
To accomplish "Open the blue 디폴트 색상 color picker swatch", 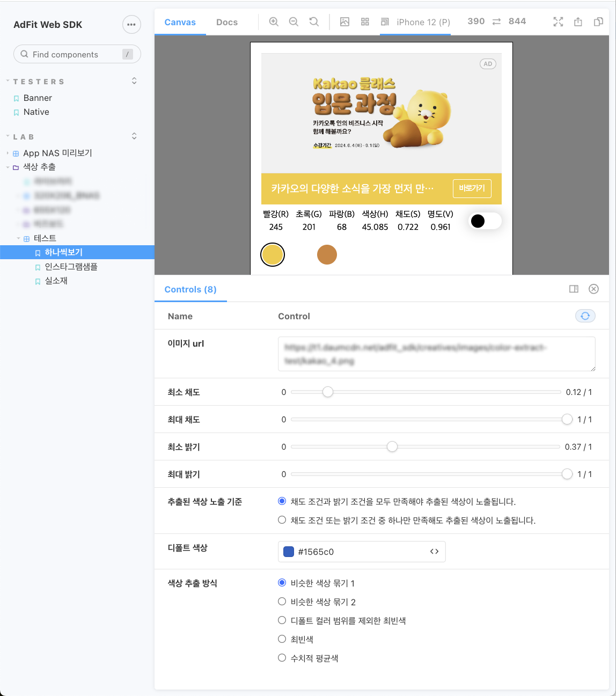I will pyautogui.click(x=289, y=552).
